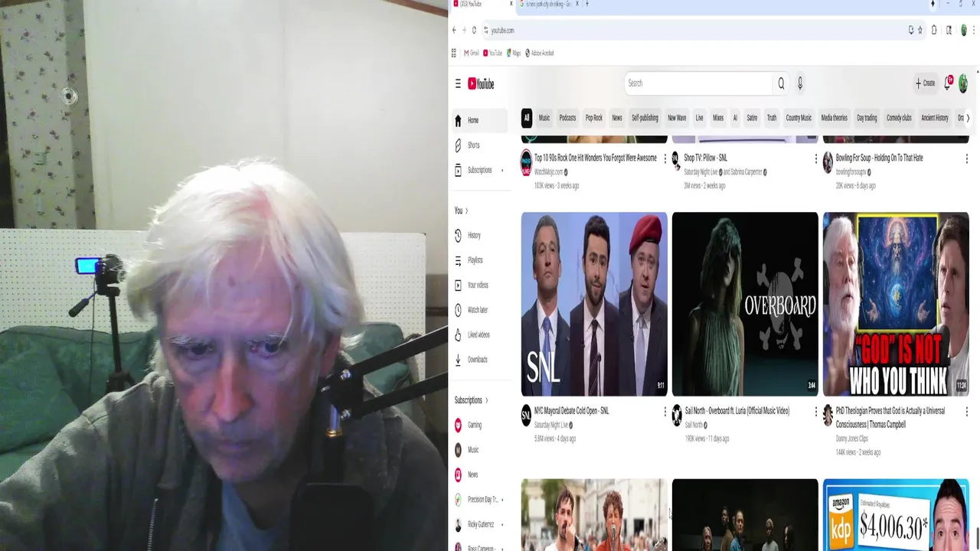The width and height of the screenshot is (980, 551).
Task: Open watch History in the sidebar
Action: click(479, 236)
